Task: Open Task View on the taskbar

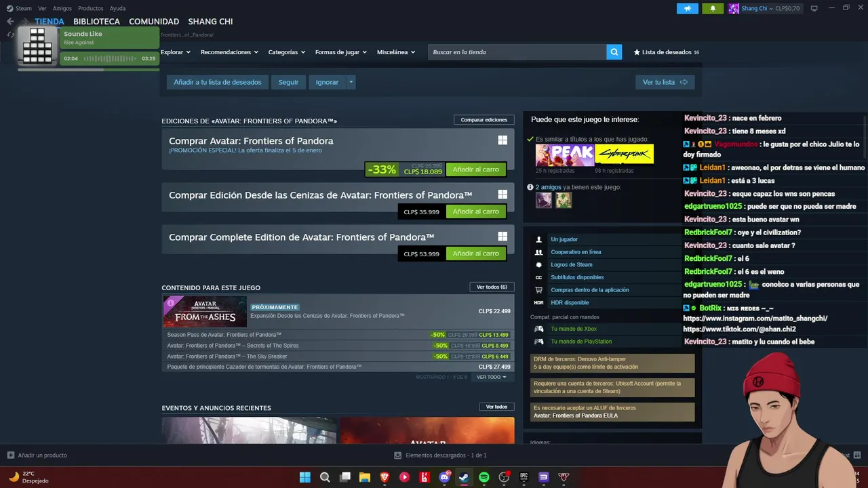Action: (344, 477)
